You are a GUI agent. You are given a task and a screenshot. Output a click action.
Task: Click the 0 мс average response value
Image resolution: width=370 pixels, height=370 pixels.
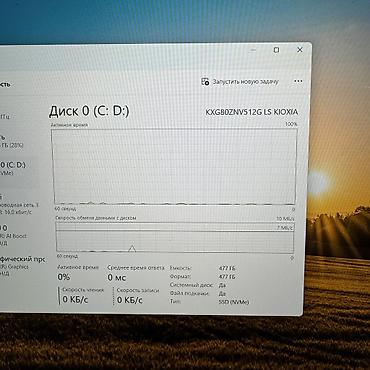coord(116,277)
